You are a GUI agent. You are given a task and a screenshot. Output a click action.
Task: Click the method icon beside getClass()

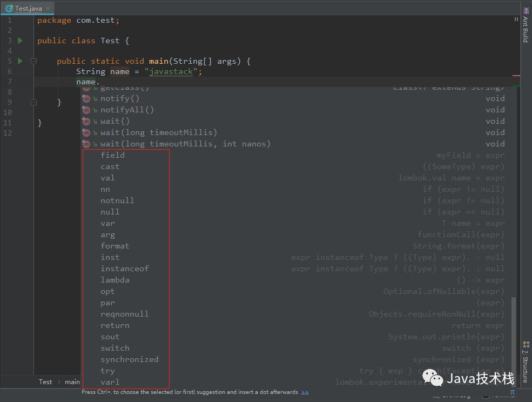pyautogui.click(x=86, y=86)
